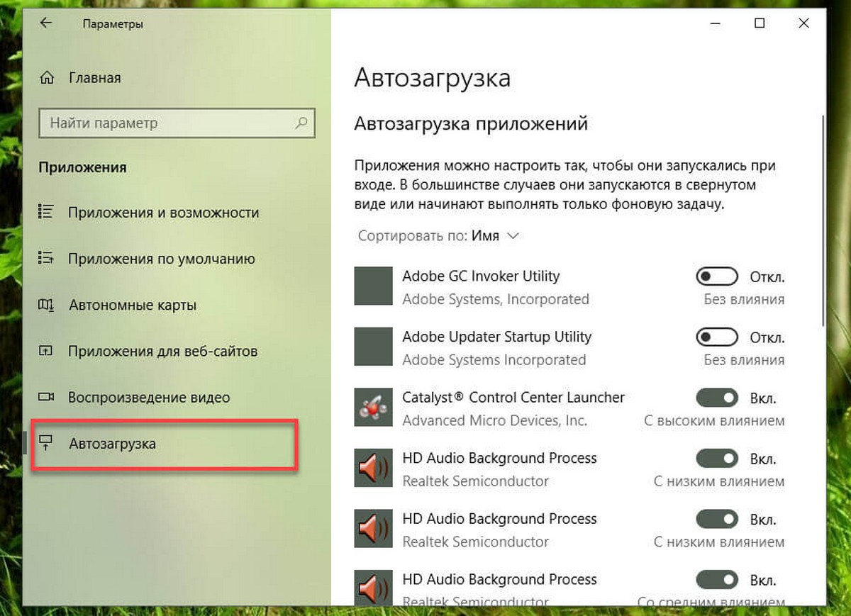Maximize the Параметры window
The height and width of the screenshot is (616, 851).
pyautogui.click(x=760, y=23)
